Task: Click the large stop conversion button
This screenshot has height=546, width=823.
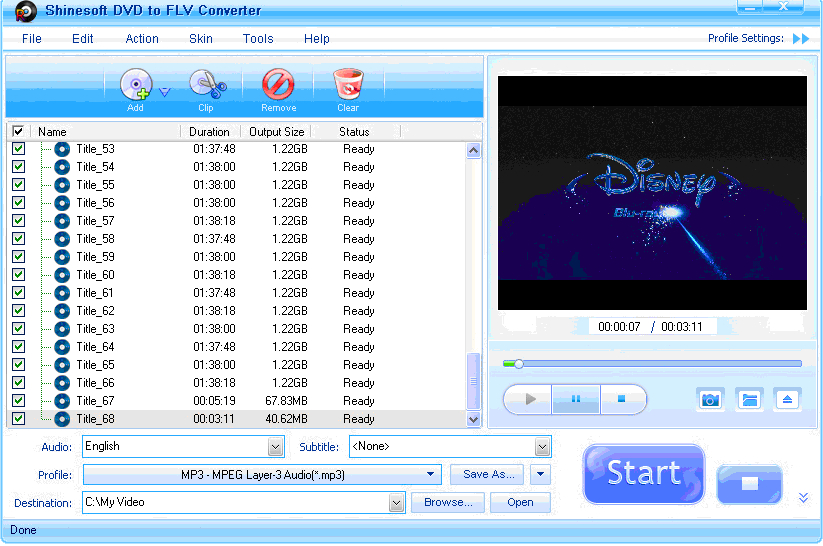Action: coord(750,484)
